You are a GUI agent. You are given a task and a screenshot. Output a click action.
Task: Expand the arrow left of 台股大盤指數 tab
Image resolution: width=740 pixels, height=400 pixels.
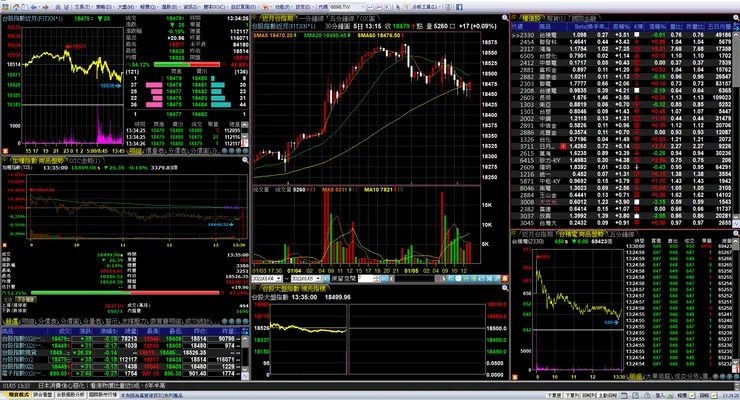pyautogui.click(x=257, y=288)
